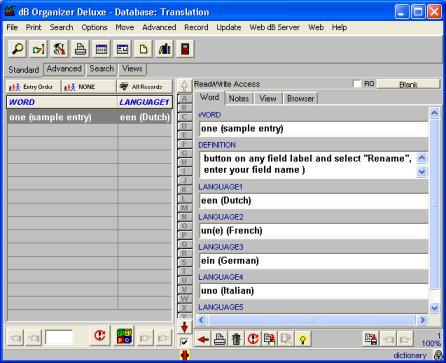Click the LANGUAGE2 field un(e) (French)
Screen dimensions: 446x363
[x=313, y=231]
